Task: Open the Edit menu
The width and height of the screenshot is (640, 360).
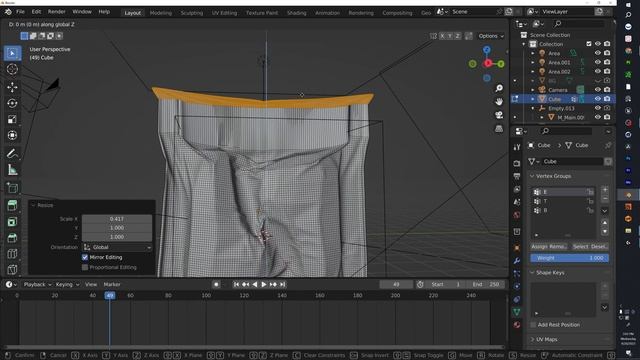Action: pyautogui.click(x=36, y=12)
